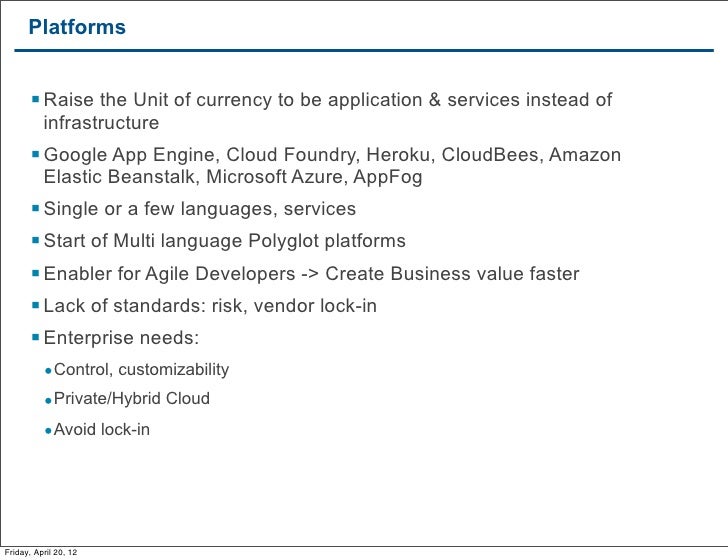This screenshot has width=728, height=560.
Task: Click the round bullet before Private/Hybrid Cloud
Action: point(47,400)
